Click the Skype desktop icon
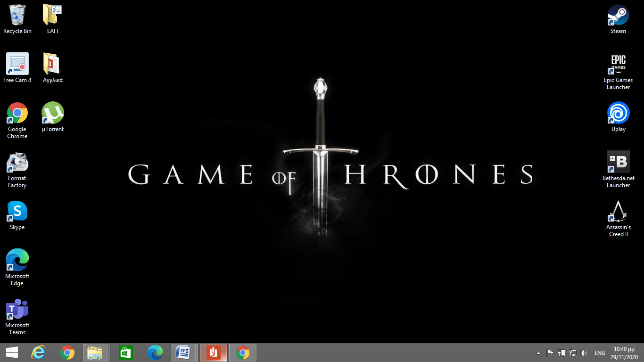 pyautogui.click(x=17, y=212)
